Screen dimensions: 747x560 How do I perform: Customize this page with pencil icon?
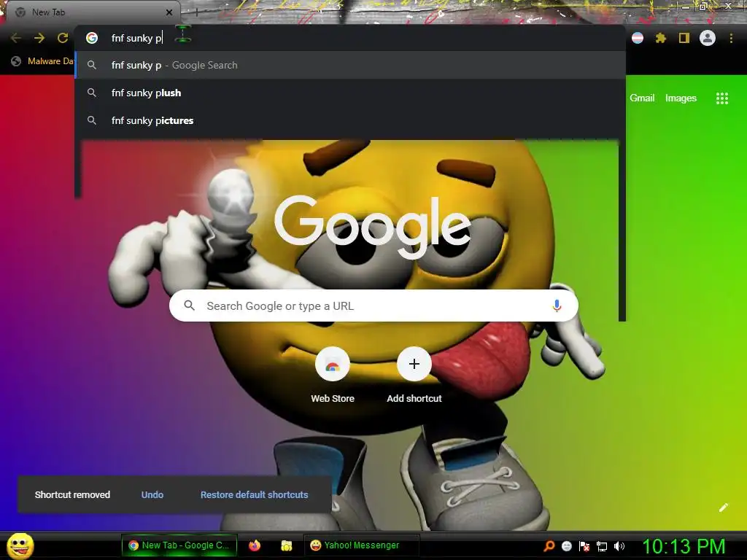723,507
